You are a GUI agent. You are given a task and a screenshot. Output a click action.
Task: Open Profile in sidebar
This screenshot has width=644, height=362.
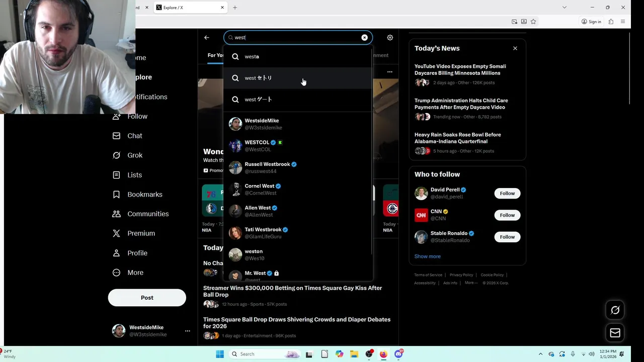pyautogui.click(x=130, y=253)
